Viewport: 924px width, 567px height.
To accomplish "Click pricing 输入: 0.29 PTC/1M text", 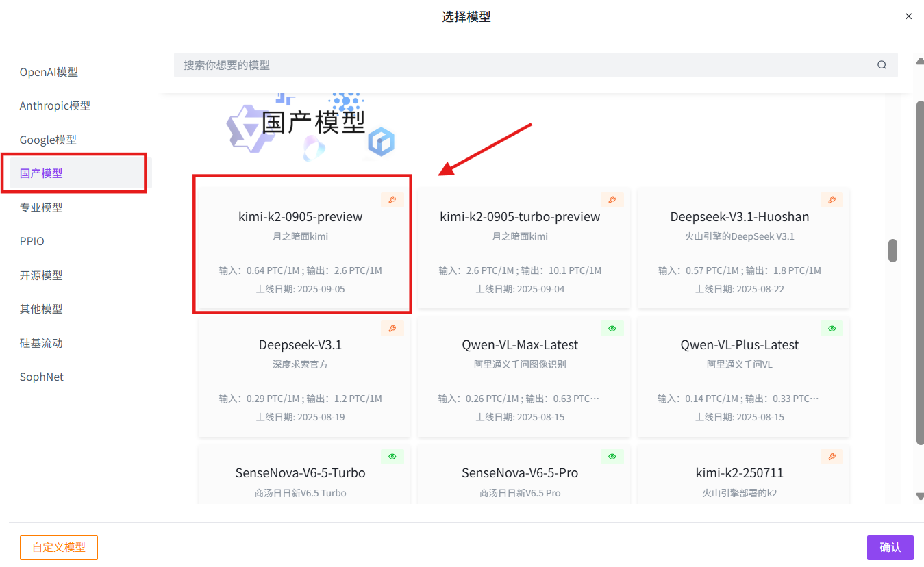I will (x=260, y=399).
